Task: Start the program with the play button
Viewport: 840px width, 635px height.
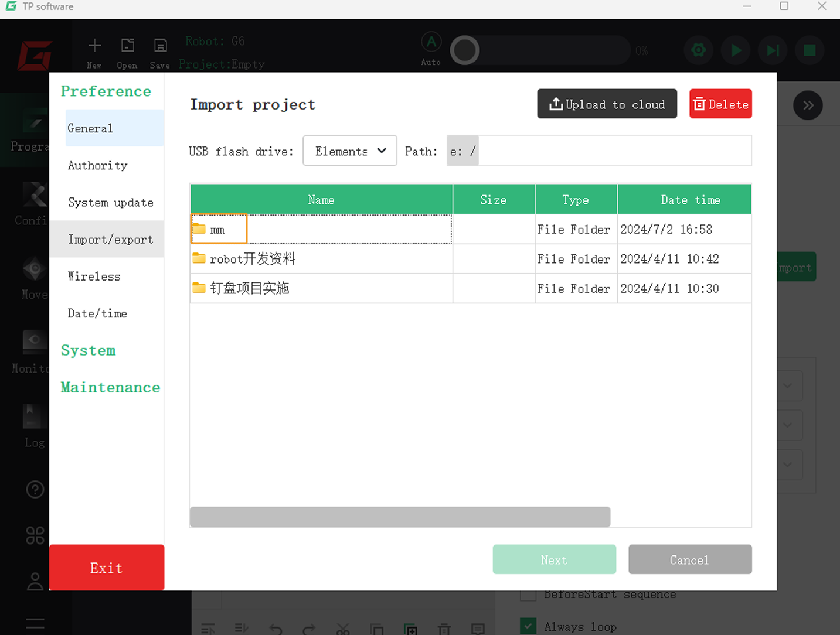Action: (x=736, y=50)
